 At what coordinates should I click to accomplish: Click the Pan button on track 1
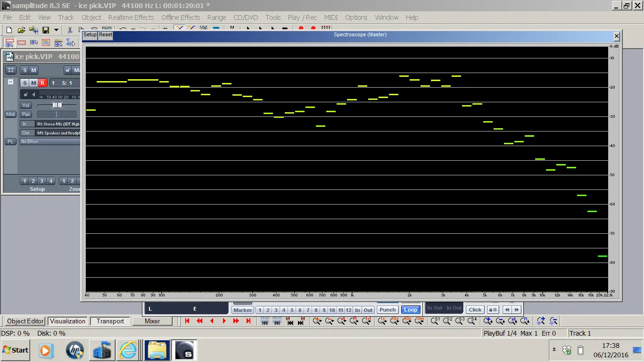pyautogui.click(x=26, y=114)
